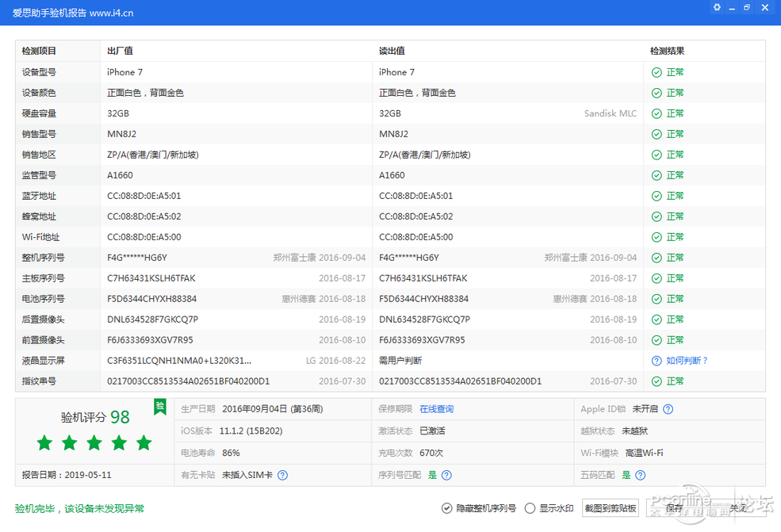Minimize the 爱思助手验机报告 window
The height and width of the screenshot is (532, 781).
pos(732,8)
